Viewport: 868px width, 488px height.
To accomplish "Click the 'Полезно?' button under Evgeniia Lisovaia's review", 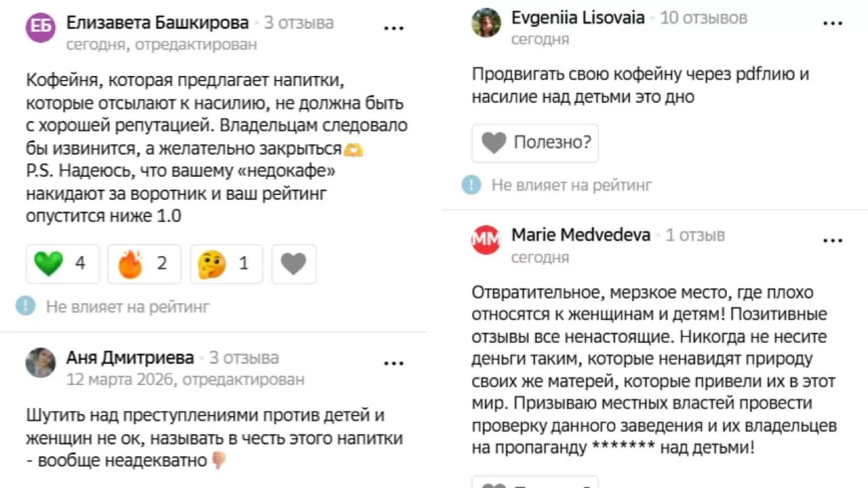I will [x=535, y=143].
